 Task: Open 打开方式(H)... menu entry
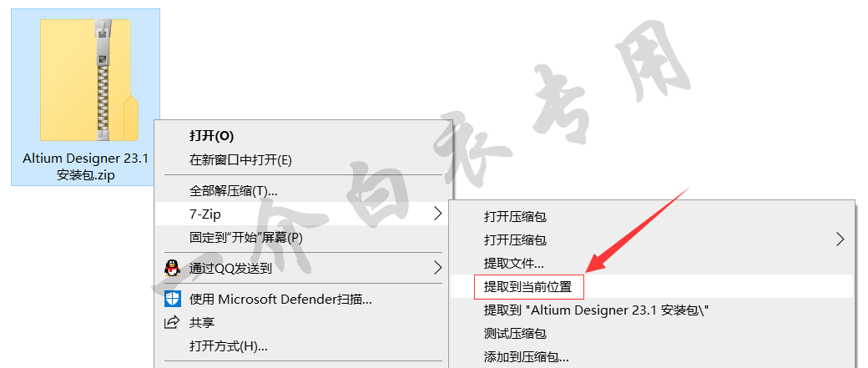[228, 347]
